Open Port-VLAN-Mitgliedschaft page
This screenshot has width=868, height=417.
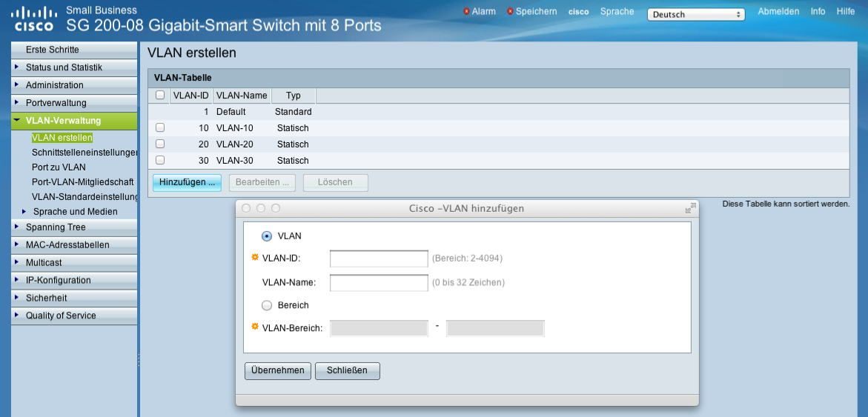click(82, 182)
